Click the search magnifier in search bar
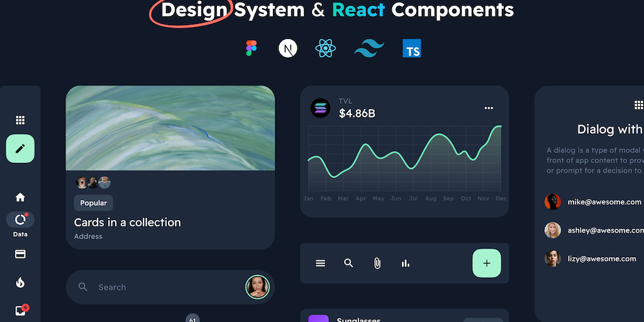Viewport: 644px width, 322px height. tap(83, 287)
